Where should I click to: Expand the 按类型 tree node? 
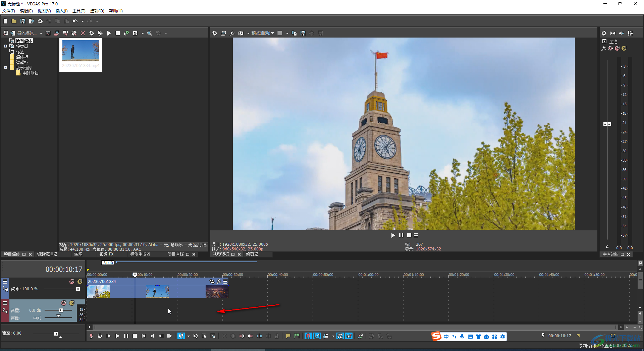tap(5, 46)
